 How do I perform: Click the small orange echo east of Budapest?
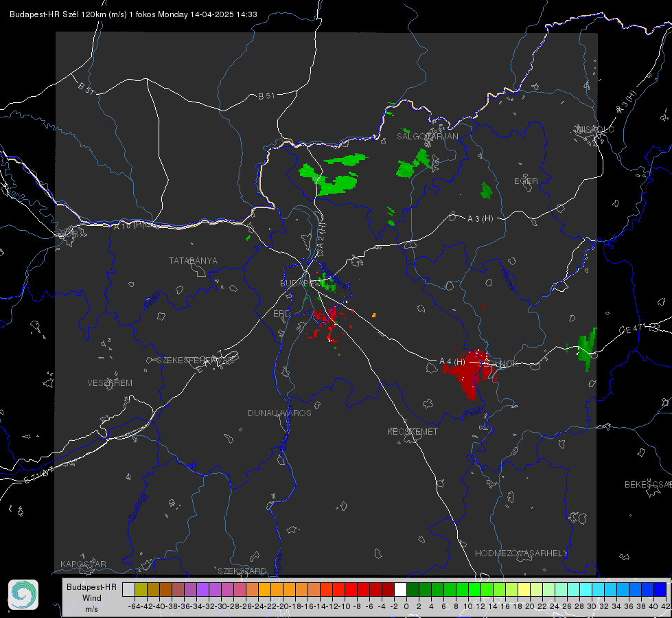pos(373,315)
